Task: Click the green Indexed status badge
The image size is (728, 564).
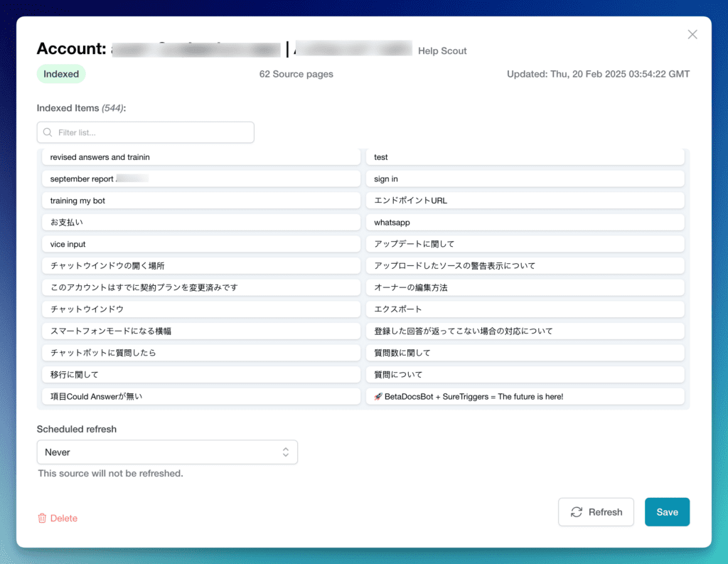Action: pyautogui.click(x=61, y=74)
